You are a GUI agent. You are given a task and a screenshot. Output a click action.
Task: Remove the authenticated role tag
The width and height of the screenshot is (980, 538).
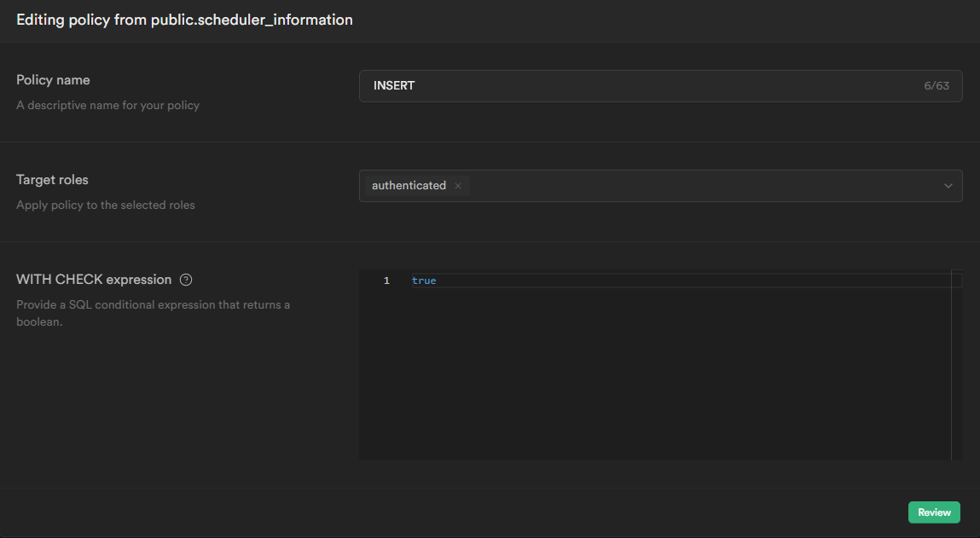(x=458, y=186)
